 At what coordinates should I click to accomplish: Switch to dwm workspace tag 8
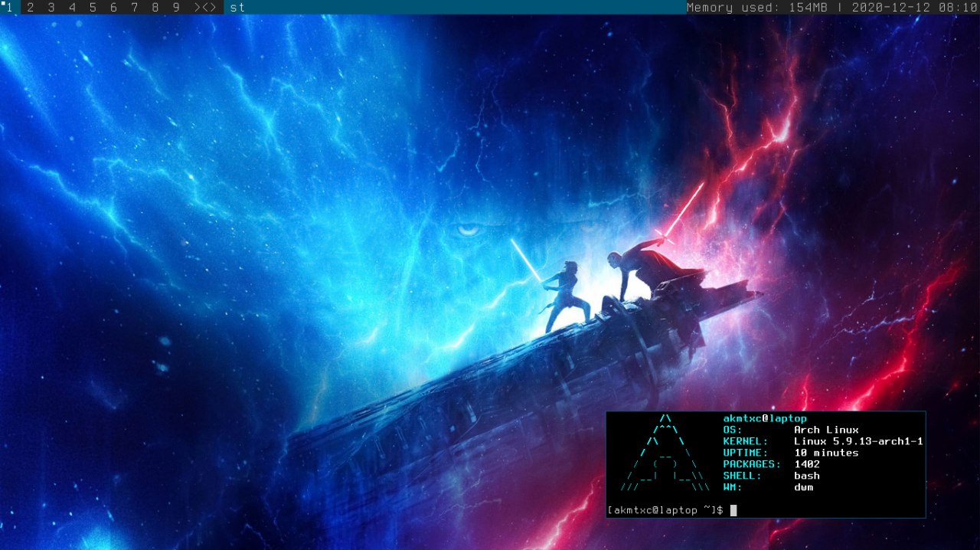click(x=155, y=8)
